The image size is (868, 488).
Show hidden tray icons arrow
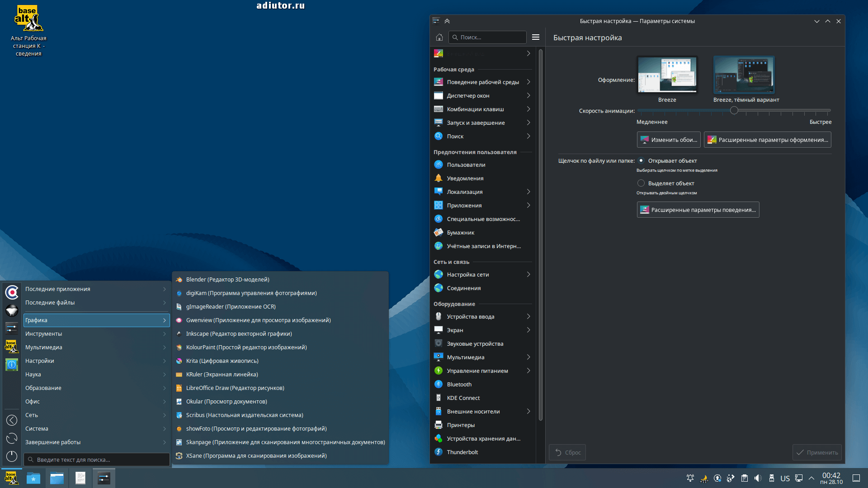coord(811,478)
